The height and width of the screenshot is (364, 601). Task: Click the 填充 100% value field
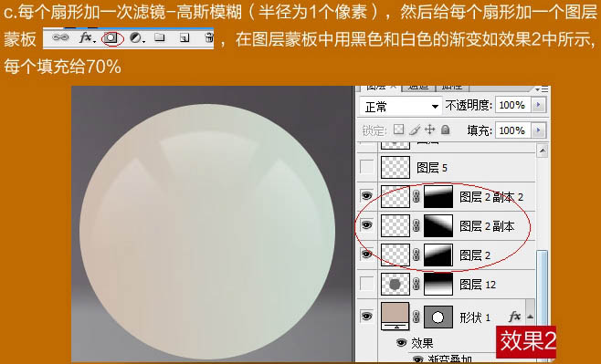pyautogui.click(x=512, y=130)
